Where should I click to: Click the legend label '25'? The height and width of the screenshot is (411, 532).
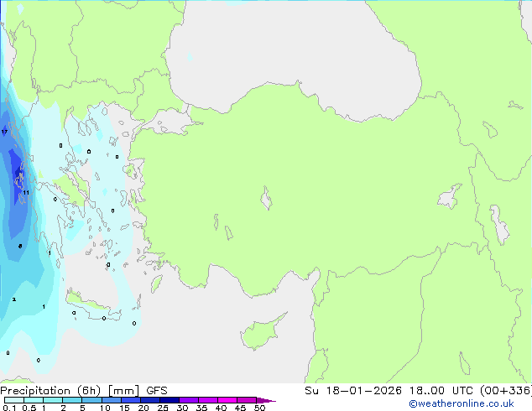click(x=163, y=408)
